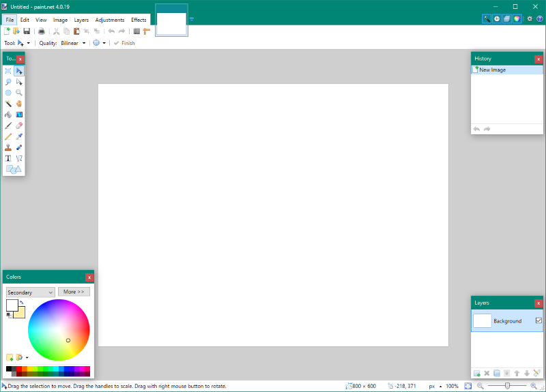Toggle the zoom-to-window icon in the status bar
This screenshot has height=392, width=546.
(x=468, y=386)
